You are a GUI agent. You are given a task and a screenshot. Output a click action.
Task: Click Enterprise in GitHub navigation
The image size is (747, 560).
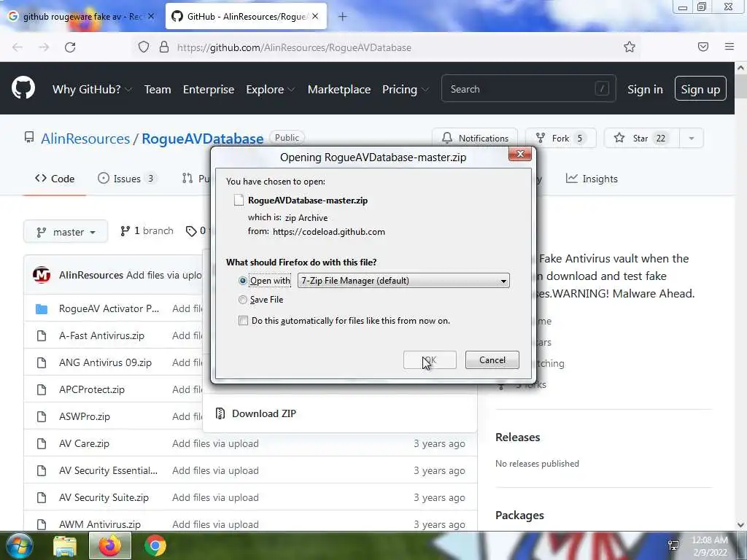coord(209,89)
